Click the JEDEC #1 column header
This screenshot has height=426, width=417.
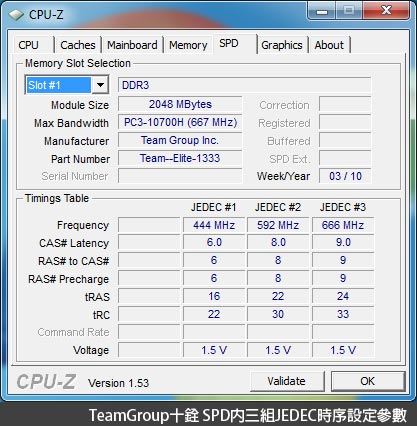coord(213,207)
